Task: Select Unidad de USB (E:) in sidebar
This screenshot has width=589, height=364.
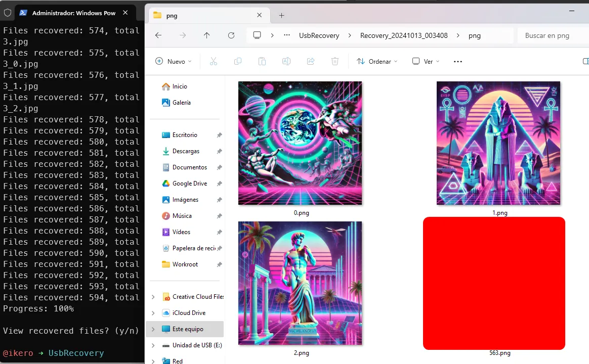Action: coord(197,345)
